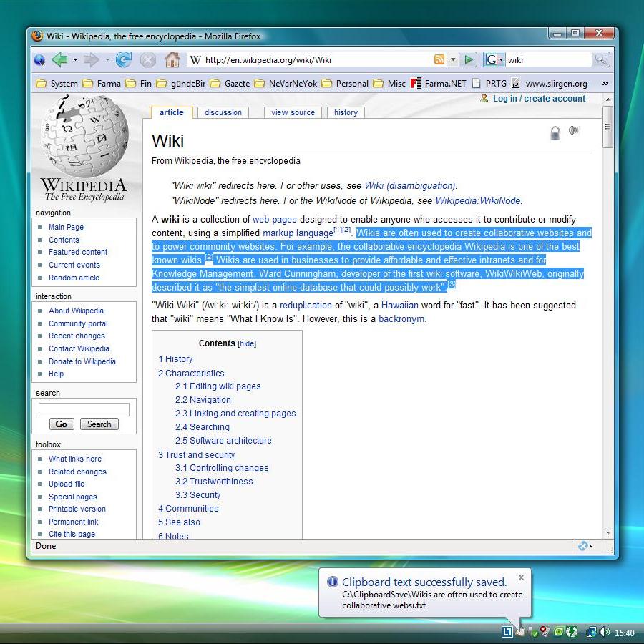The height and width of the screenshot is (644, 644).
Task: Click the Wikipedia globe logo
Action: click(x=84, y=137)
